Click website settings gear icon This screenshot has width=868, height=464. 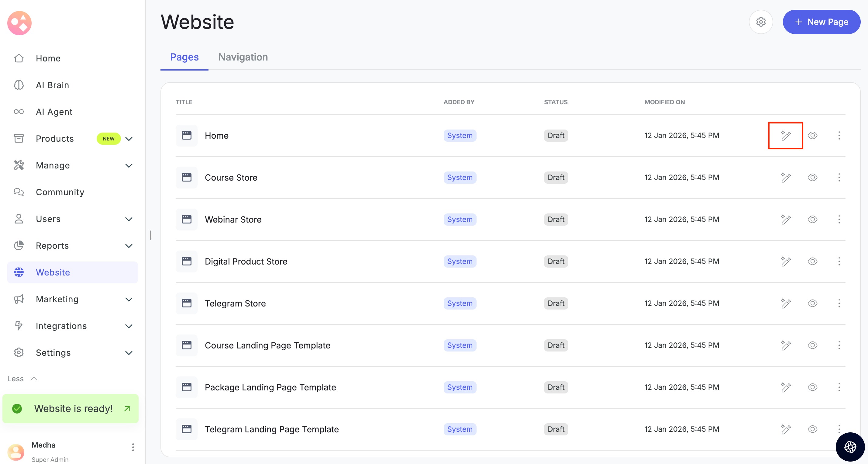point(760,22)
